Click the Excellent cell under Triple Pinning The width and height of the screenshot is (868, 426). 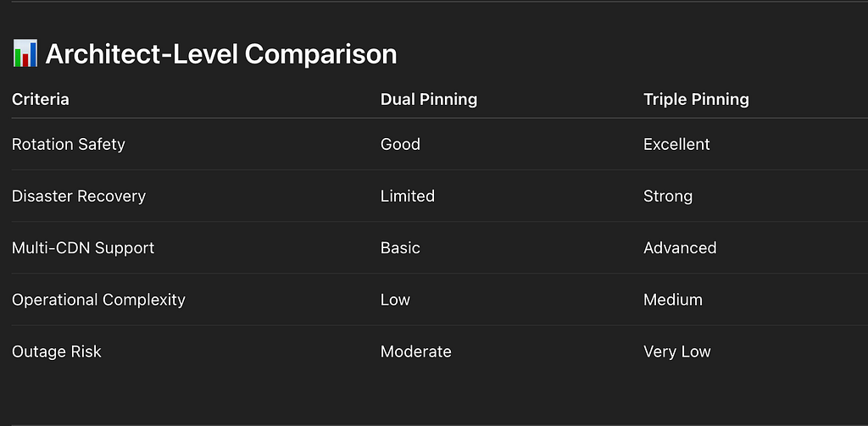click(x=676, y=144)
